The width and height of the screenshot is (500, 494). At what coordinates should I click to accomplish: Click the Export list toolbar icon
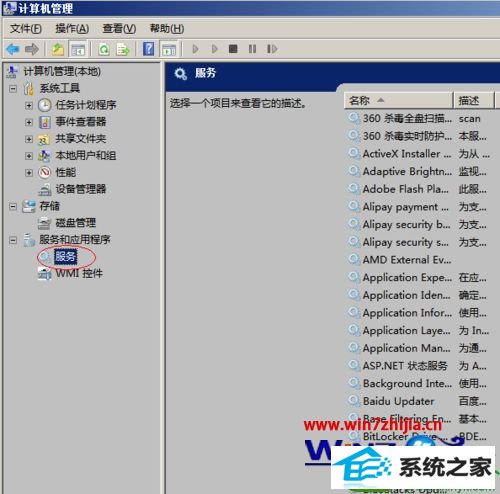123,49
